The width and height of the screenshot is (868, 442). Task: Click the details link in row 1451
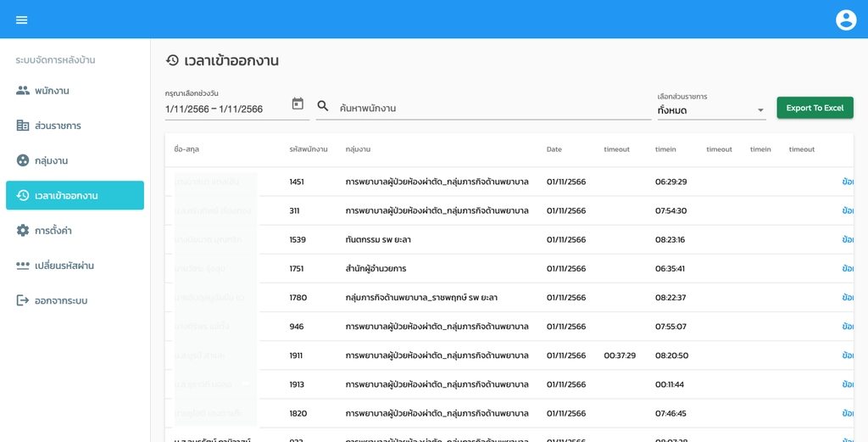coord(847,182)
